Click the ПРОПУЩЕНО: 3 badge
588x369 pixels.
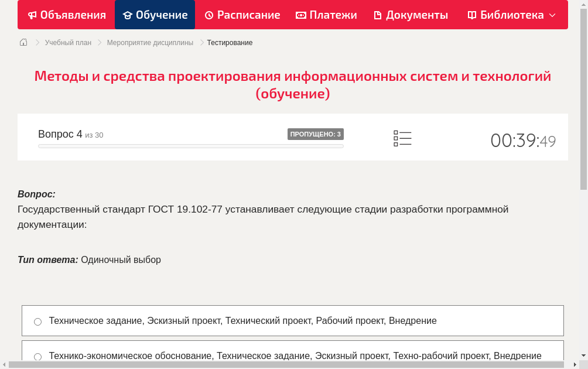click(x=316, y=134)
